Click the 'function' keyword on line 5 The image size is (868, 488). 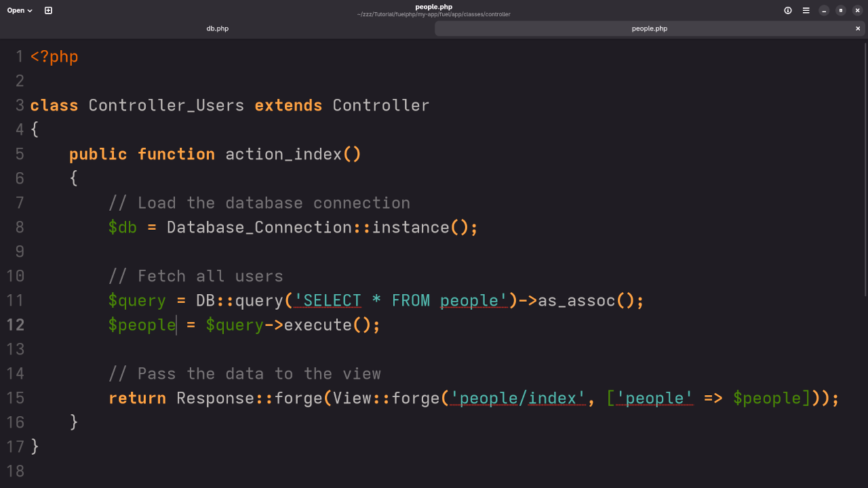coord(176,154)
